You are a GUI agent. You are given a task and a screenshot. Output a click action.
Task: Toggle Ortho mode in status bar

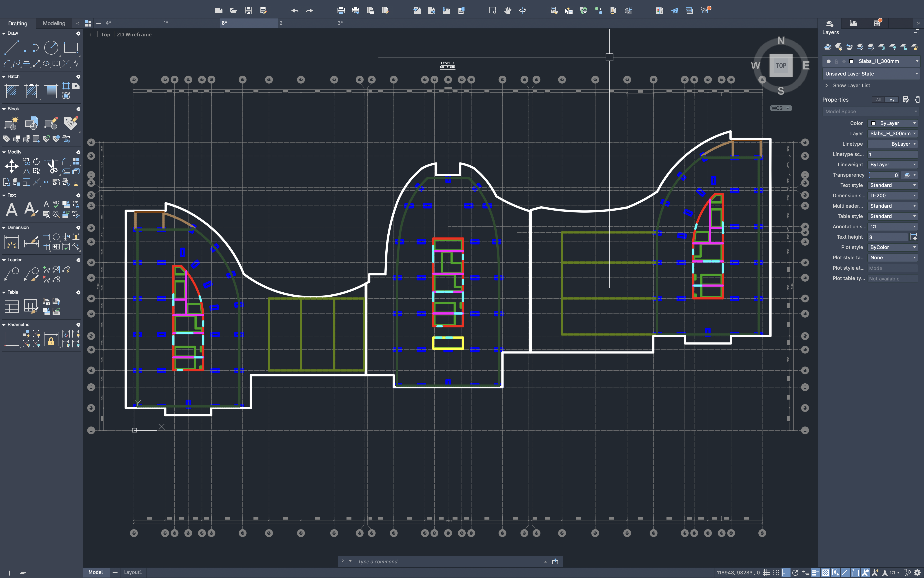pos(786,572)
